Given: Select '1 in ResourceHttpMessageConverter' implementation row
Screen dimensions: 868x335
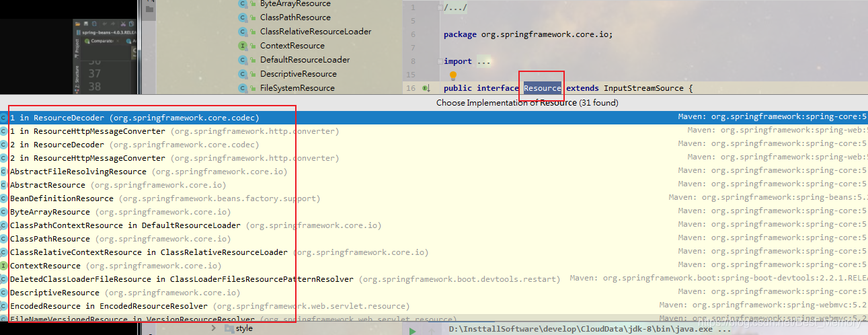Looking at the screenshot, I should point(434,131).
